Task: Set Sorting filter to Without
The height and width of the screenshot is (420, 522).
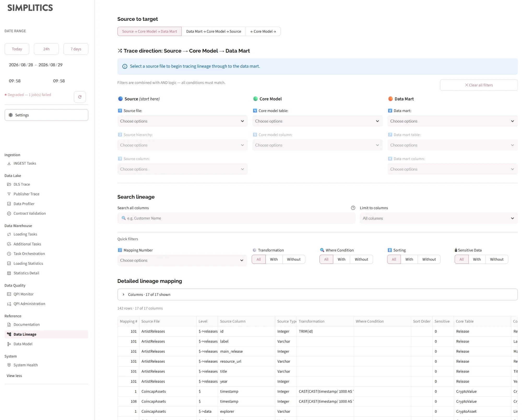Action: click(429, 259)
